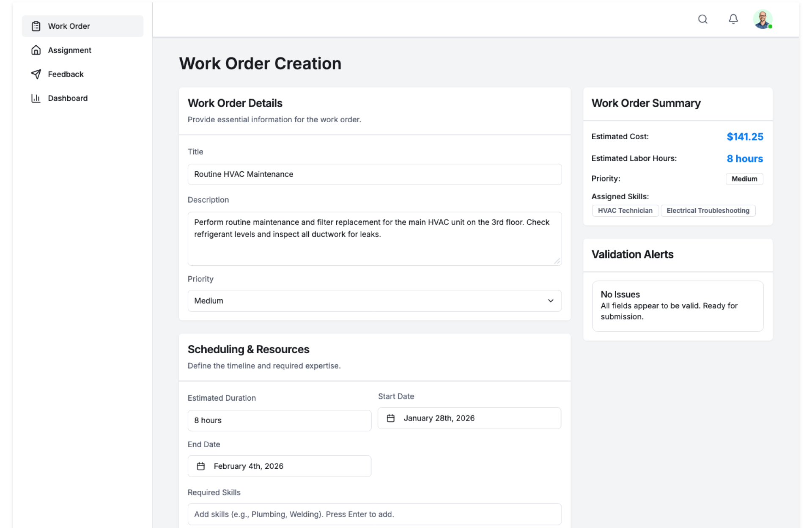Select the Electrical Troubleshooting skill tag

(708, 211)
